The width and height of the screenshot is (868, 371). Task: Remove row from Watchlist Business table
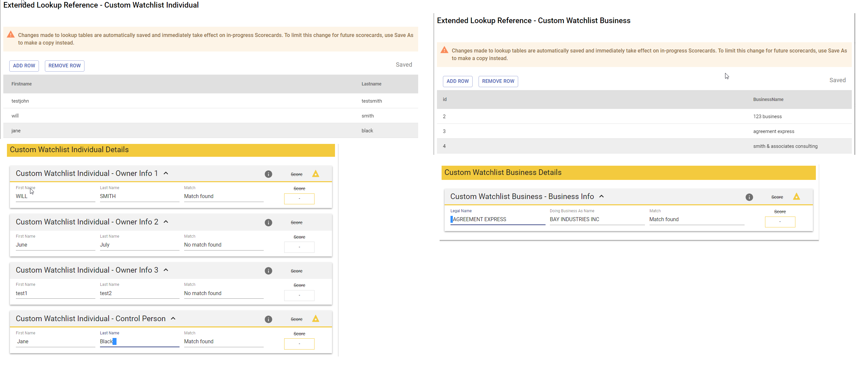pos(498,81)
